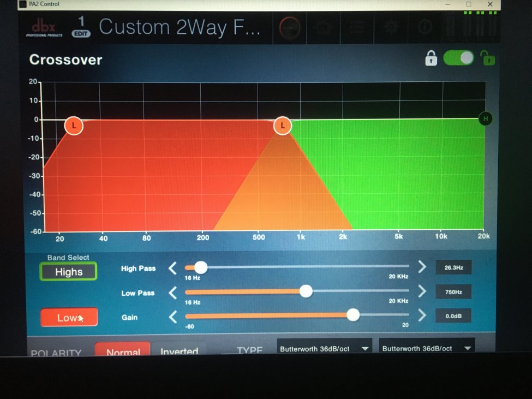Select the L low-pass handle near 750 Hz
Screen dimensions: 532x399
282,126
